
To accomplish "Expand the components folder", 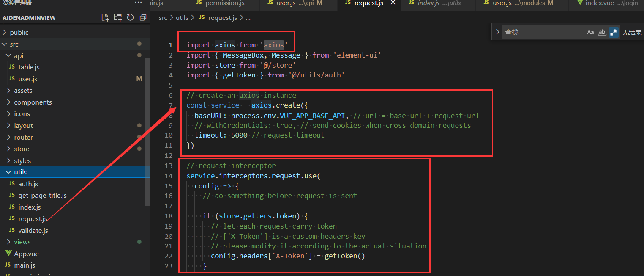I will click(x=33, y=102).
